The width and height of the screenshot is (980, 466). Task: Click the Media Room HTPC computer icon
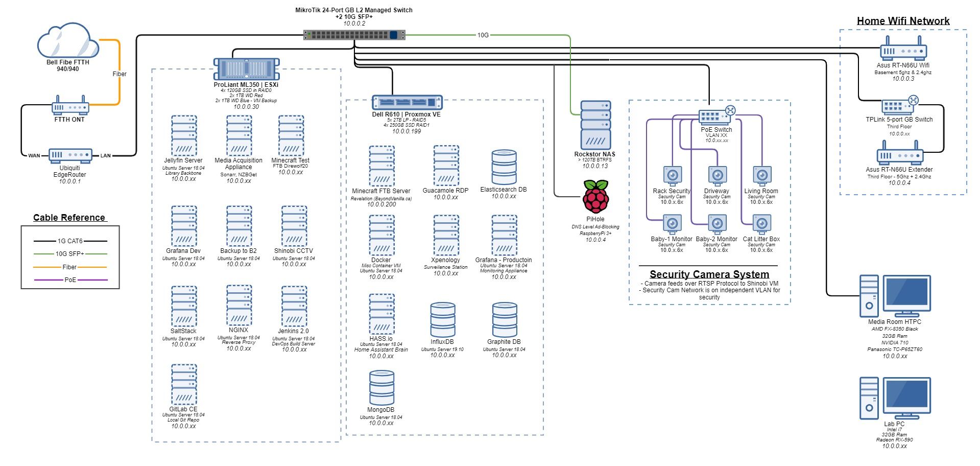click(895, 296)
